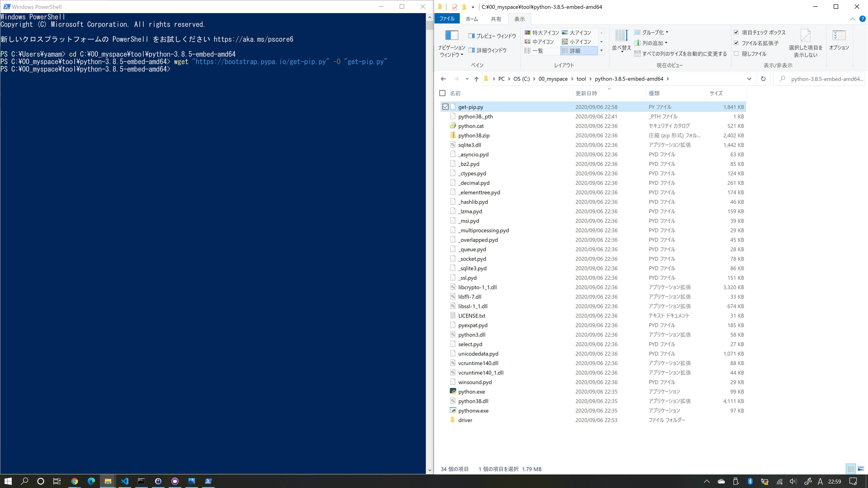
Task: Open Visual Studio Code from the taskbar
Action: point(125,481)
